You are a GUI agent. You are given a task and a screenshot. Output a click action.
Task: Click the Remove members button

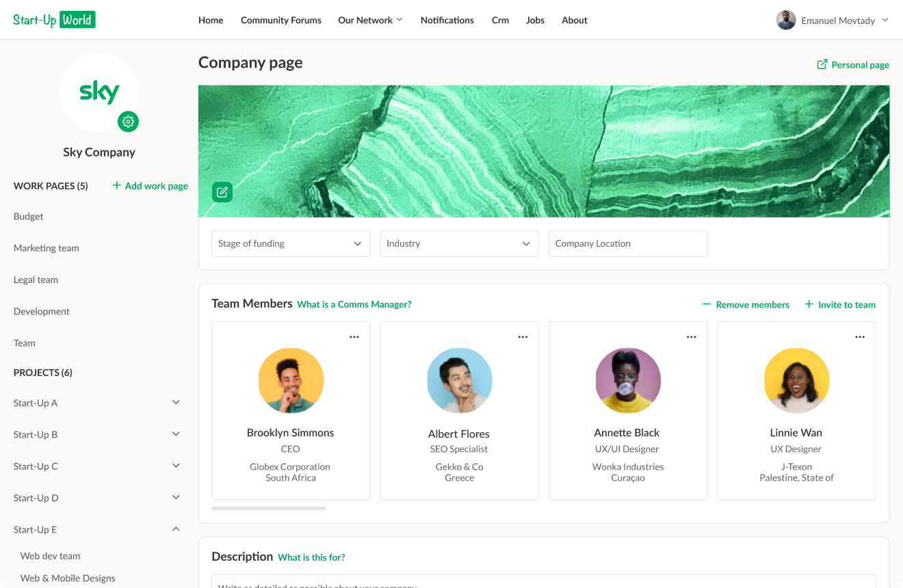(746, 305)
